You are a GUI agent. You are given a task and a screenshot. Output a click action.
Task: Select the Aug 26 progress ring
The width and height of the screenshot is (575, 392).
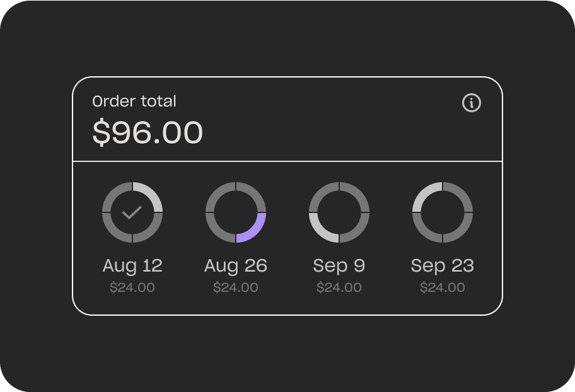(236, 212)
